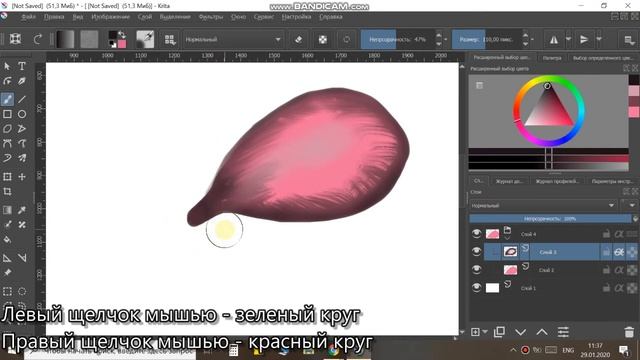Hide layer Слой 2 with eye icon
The height and width of the screenshot is (360, 640).
tap(476, 269)
